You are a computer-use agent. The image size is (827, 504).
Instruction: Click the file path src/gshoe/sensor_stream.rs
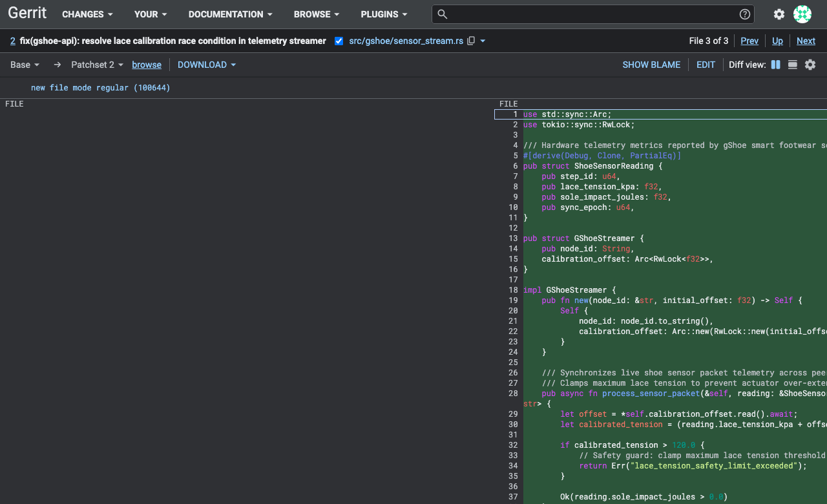coord(406,41)
